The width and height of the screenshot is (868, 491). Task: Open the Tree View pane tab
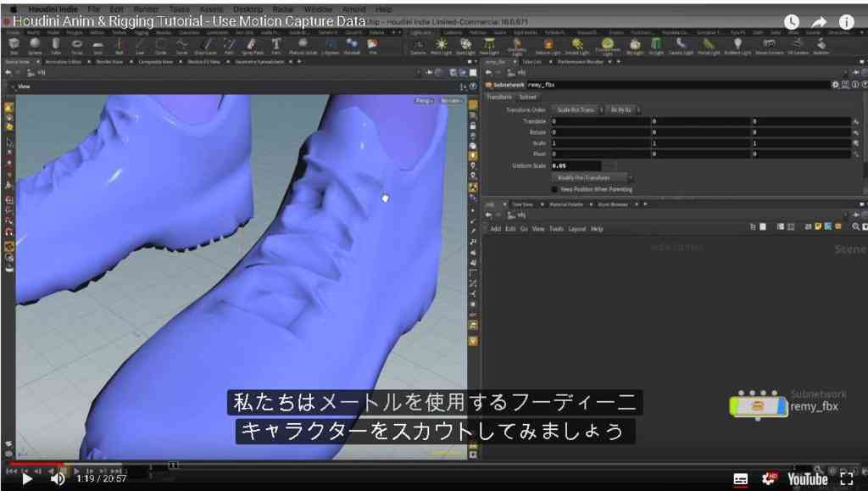pos(522,204)
